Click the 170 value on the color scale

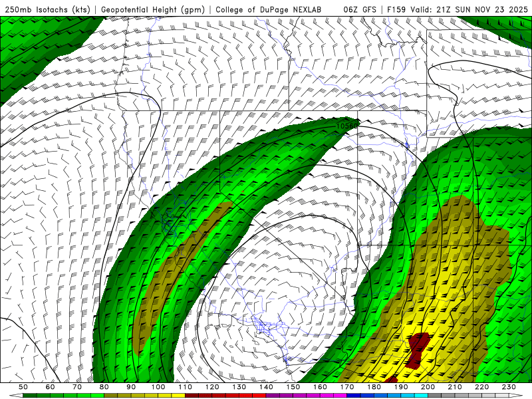[x=346, y=387]
